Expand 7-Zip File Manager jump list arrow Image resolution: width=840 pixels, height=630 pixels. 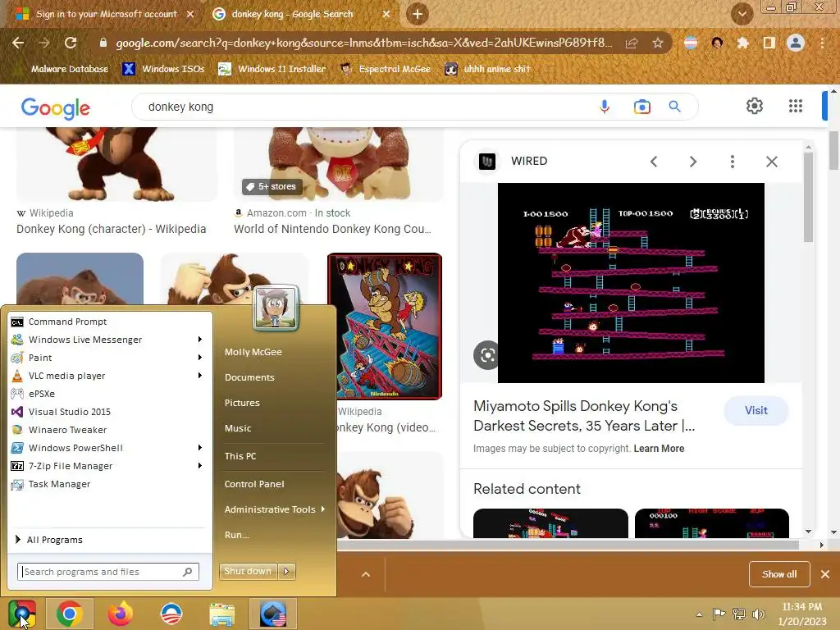tap(200, 466)
